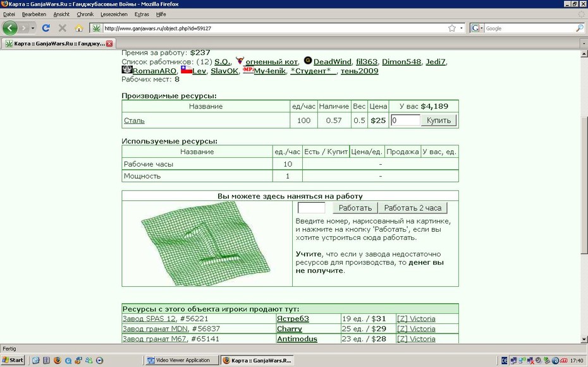This screenshot has height=367, width=588.
Task: Click the safely remove hardware tray icon
Action: tap(547, 360)
